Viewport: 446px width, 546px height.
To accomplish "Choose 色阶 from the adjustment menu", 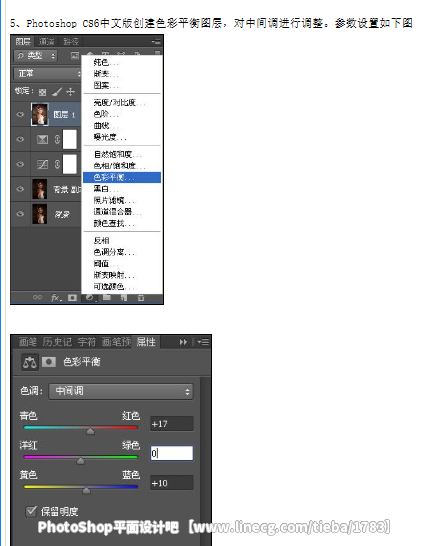I will pyautogui.click(x=122, y=114).
